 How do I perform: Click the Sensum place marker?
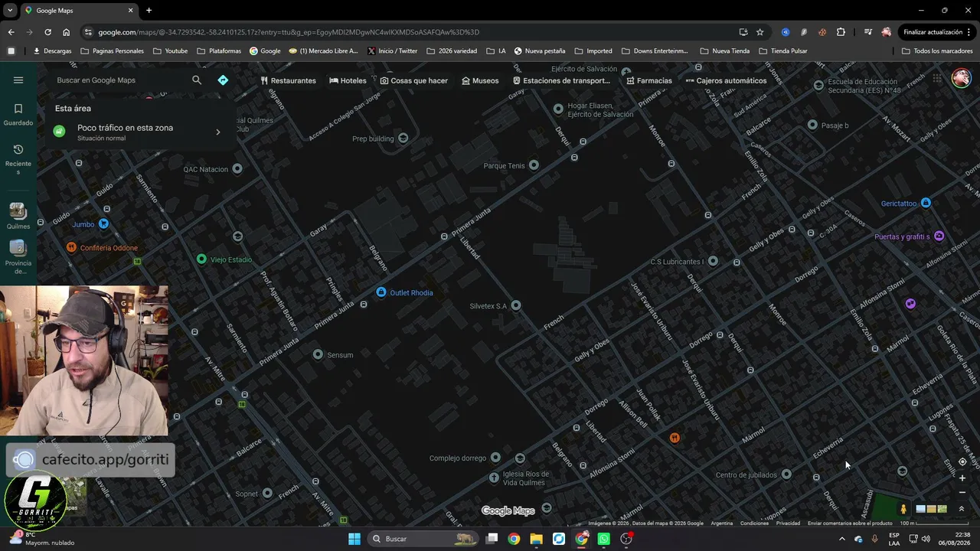tap(318, 354)
